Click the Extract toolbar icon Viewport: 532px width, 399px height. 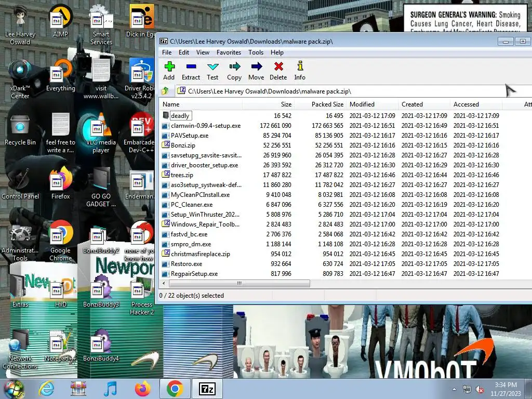pyautogui.click(x=191, y=71)
